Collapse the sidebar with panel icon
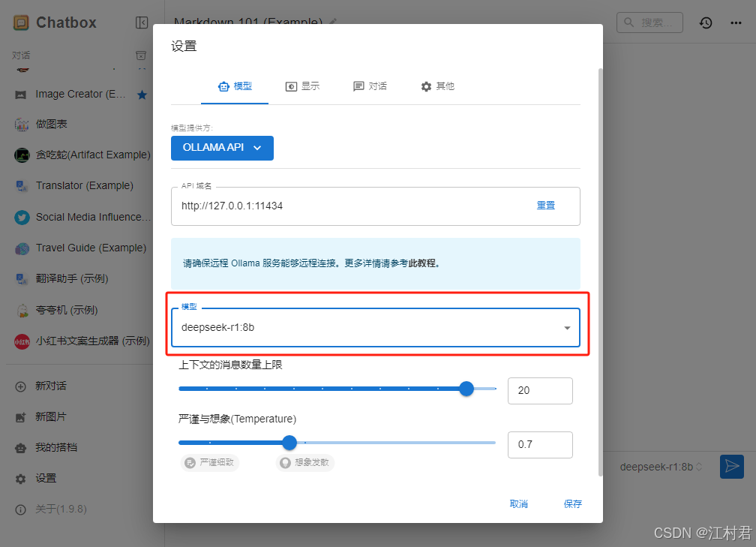The width and height of the screenshot is (756, 547). pos(142,23)
